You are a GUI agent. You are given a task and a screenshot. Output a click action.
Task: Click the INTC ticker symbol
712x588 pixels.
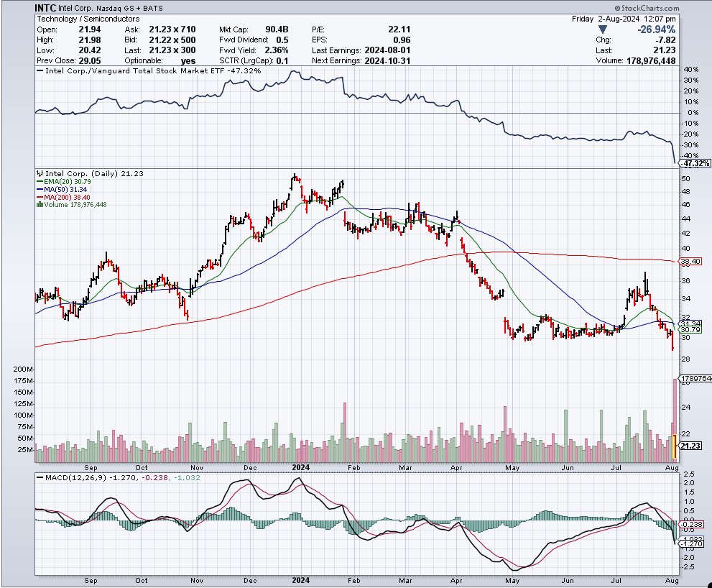point(45,8)
